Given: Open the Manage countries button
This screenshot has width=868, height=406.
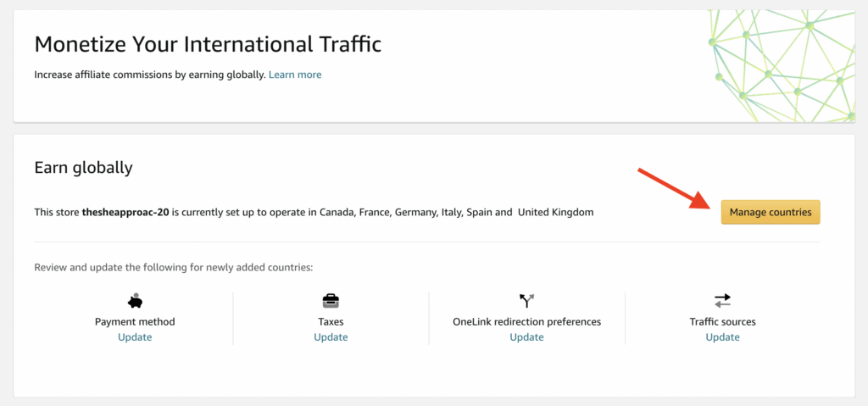Looking at the screenshot, I should point(771,212).
